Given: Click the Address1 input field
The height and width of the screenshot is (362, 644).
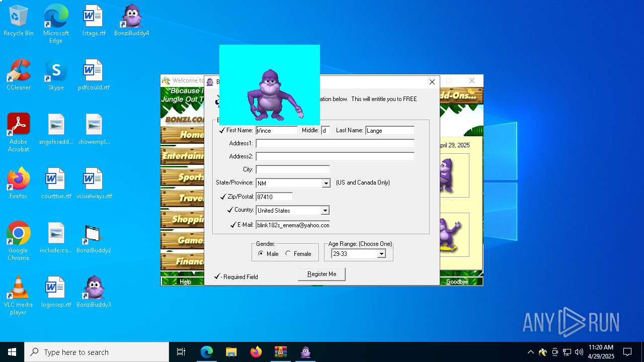Looking at the screenshot, I should pyautogui.click(x=335, y=143).
